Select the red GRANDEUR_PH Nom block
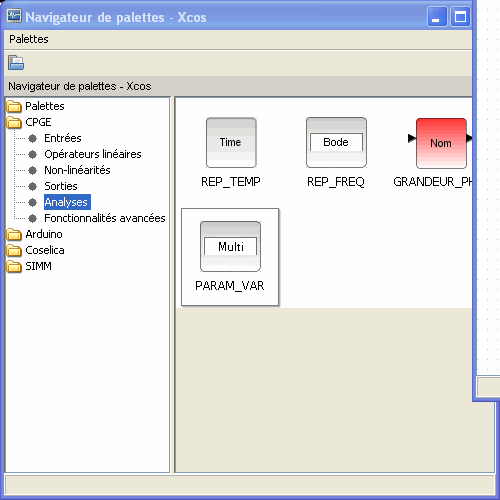This screenshot has width=500, height=500. (441, 143)
